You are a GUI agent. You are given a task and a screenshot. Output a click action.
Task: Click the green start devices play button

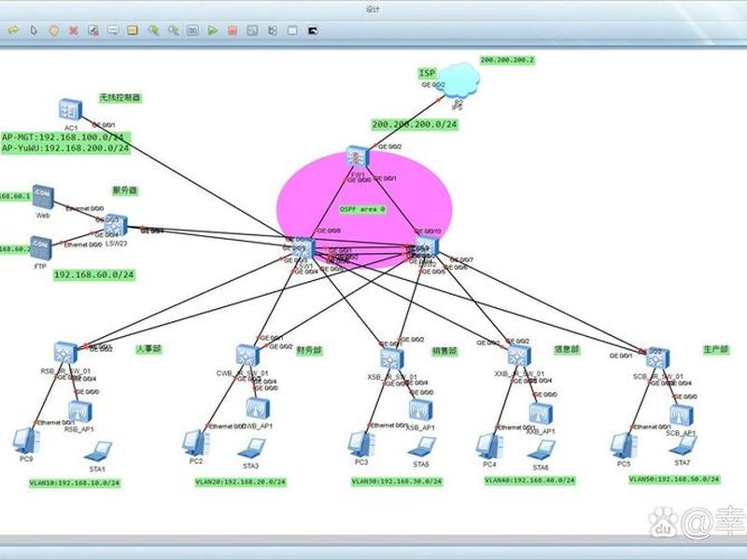213,31
